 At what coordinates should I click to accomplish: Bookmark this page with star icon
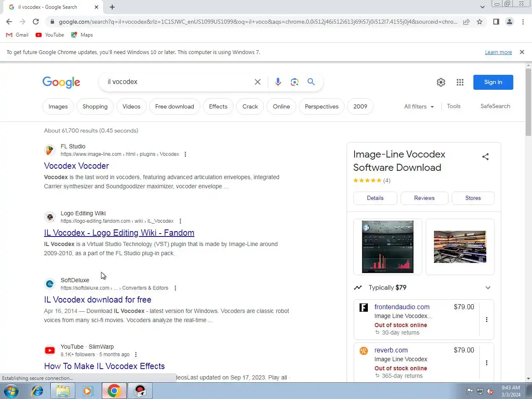480,22
